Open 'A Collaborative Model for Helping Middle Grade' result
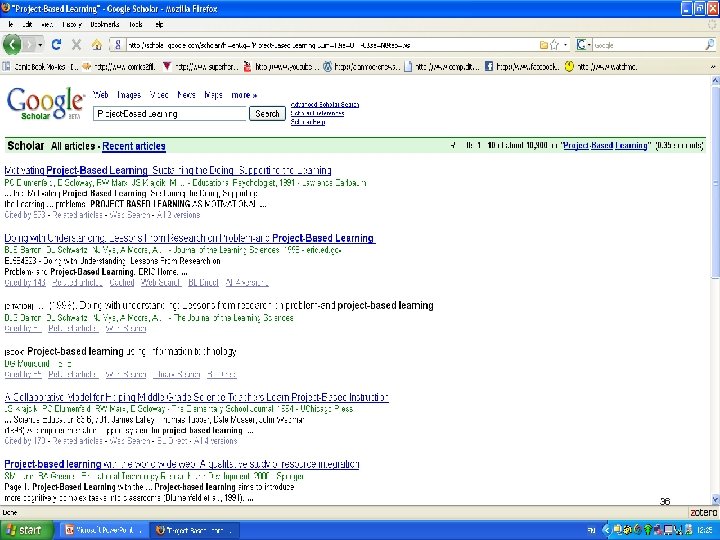This screenshot has width=720, height=540. pyautogui.click(x=197, y=397)
